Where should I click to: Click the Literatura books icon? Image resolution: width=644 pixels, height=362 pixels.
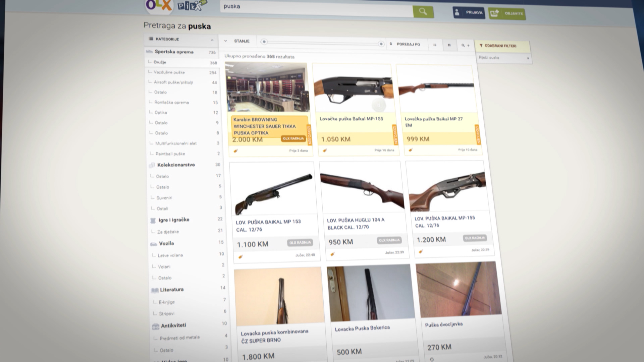pyautogui.click(x=155, y=290)
